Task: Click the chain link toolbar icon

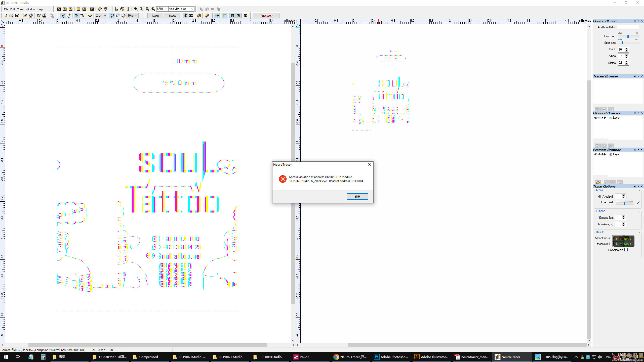Action: pos(217,16)
